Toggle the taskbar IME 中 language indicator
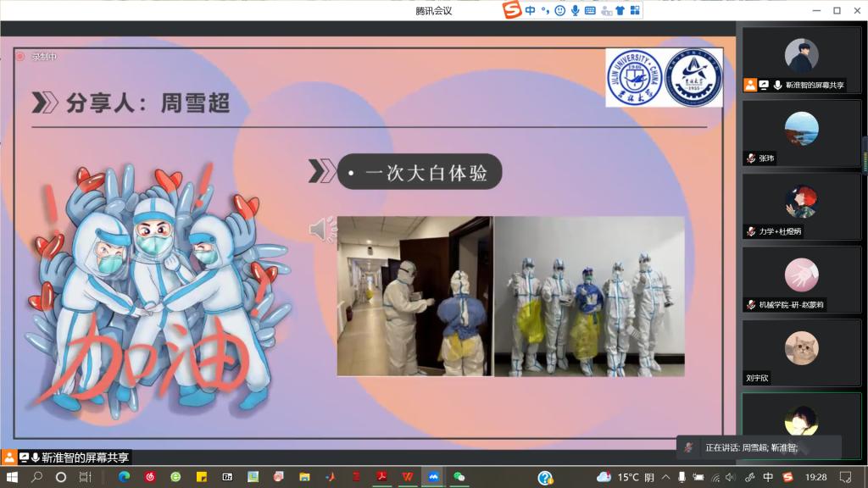Screen dimensions: 868x488 (x=768, y=477)
